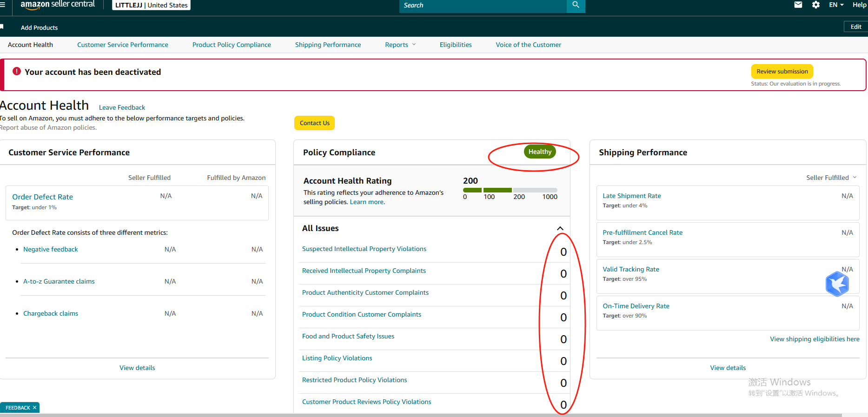Go to Customer Service Performance tab
The image size is (868, 417).
tap(123, 45)
